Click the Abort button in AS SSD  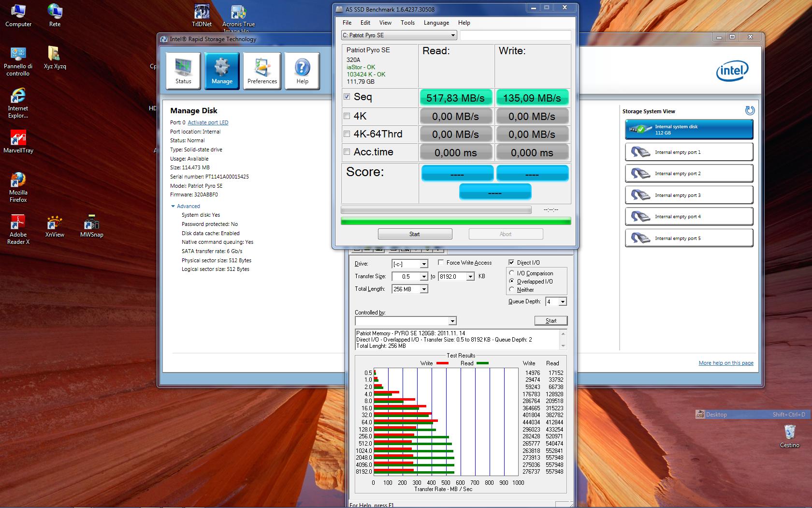(506, 234)
